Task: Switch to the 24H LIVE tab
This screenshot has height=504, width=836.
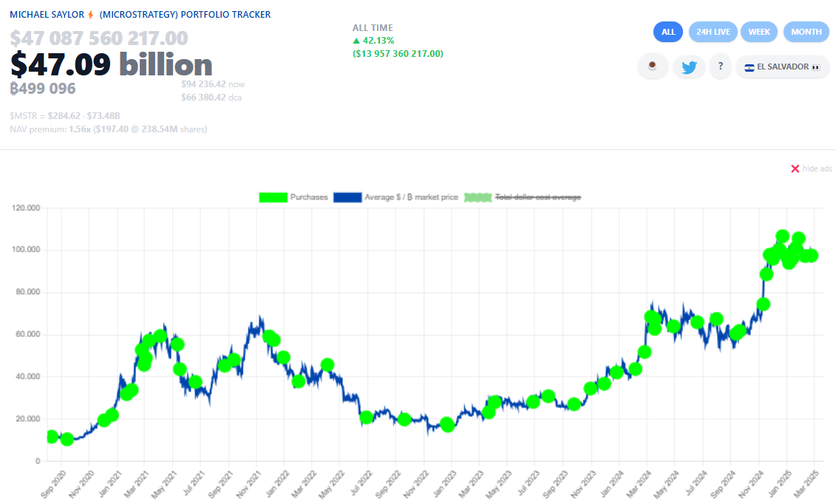Action: [x=713, y=32]
